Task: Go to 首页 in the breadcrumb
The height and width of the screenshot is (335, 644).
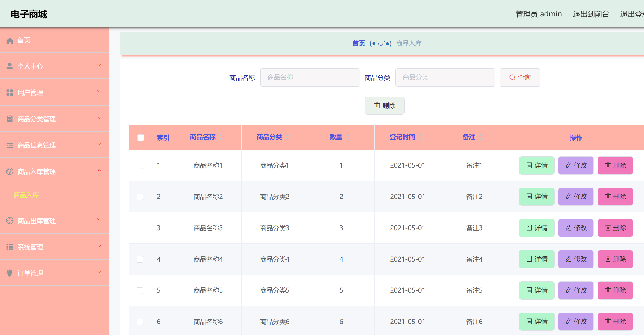Action: click(359, 43)
